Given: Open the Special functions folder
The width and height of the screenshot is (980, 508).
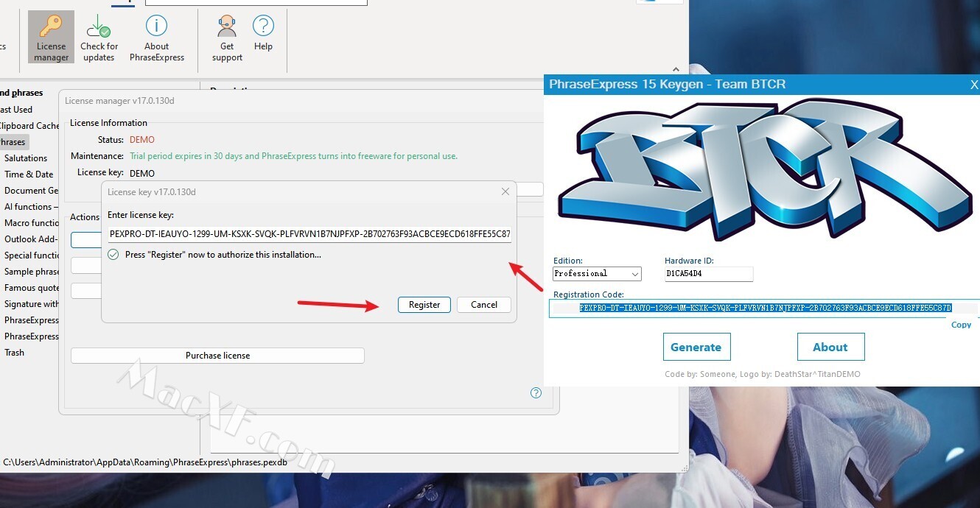Looking at the screenshot, I should pos(32,255).
